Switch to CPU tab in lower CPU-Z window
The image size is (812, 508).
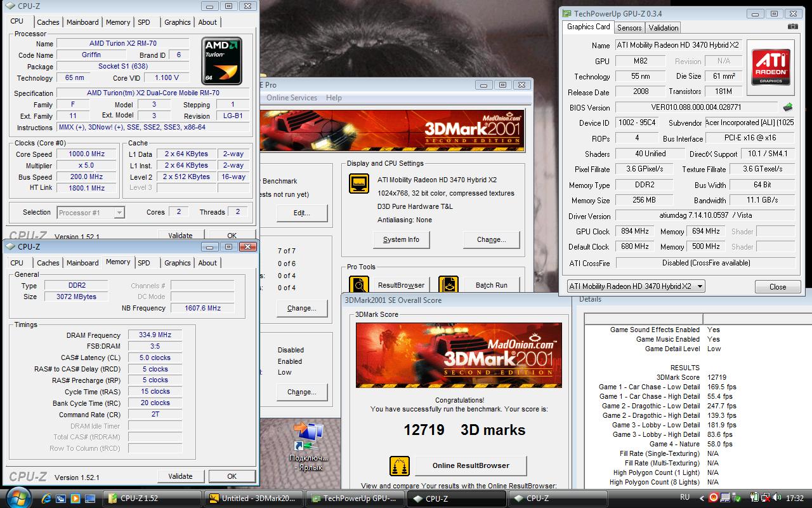17,263
